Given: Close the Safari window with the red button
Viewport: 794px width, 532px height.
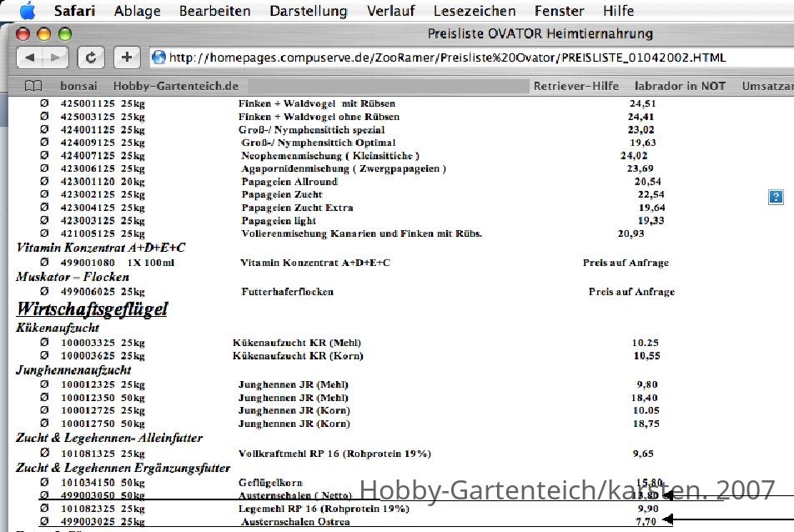Looking at the screenshot, I should tap(23, 34).
